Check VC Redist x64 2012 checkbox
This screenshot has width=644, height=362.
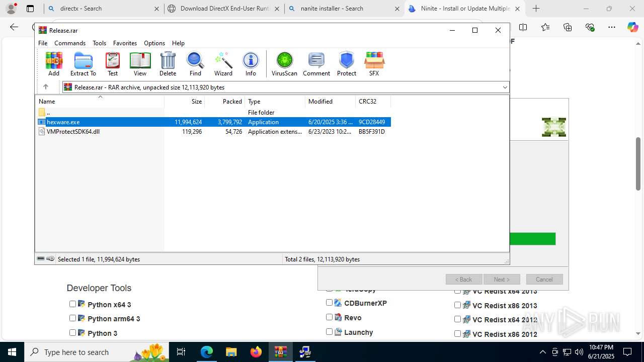[x=457, y=319]
